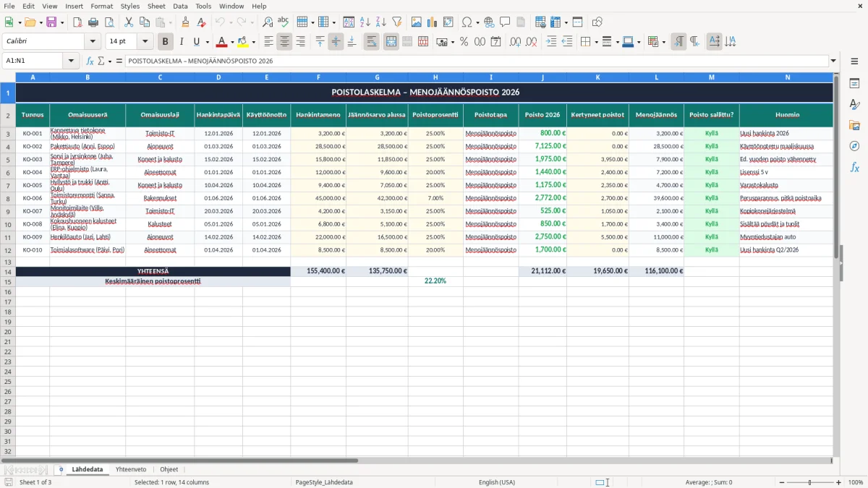Open the Styles menu
The height and width of the screenshot is (488, 868).
(130, 6)
